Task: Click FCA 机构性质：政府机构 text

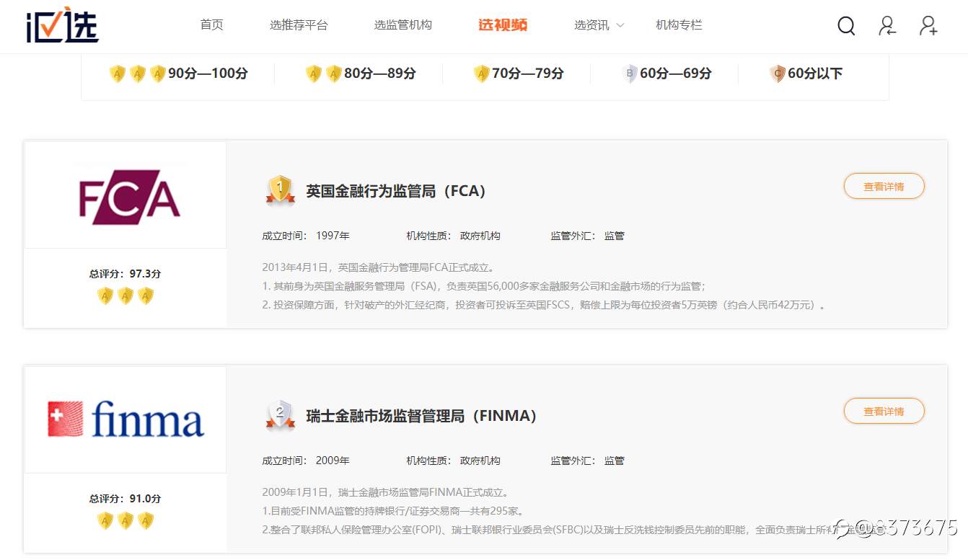Action: click(x=453, y=236)
